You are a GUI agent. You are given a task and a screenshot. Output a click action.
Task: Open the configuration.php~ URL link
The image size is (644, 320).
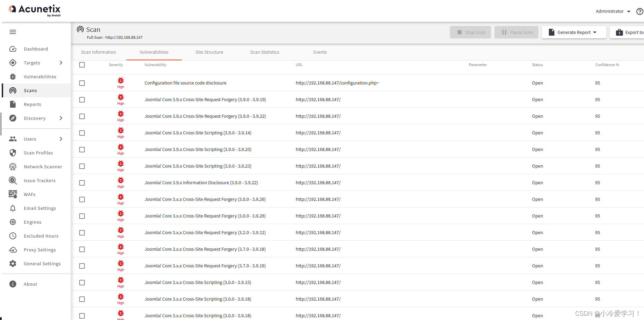[x=337, y=83]
